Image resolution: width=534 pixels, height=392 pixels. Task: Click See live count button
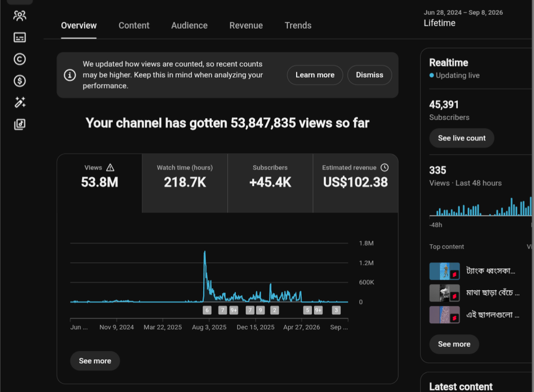(x=461, y=138)
